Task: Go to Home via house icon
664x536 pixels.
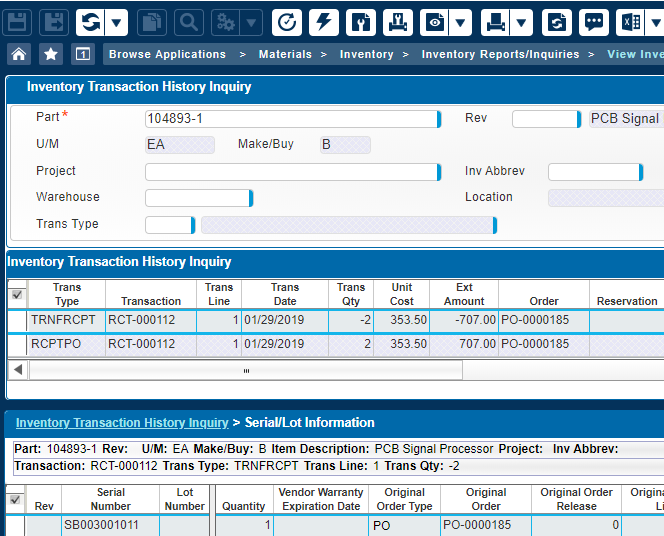Action: 19,54
